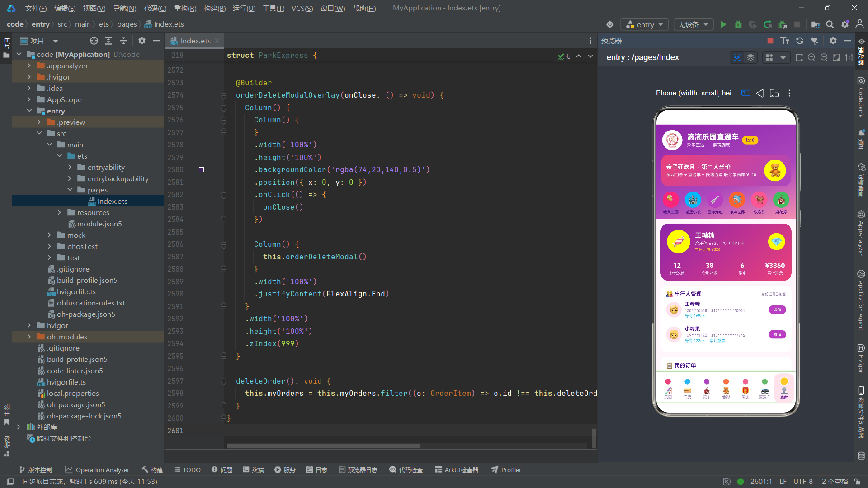This screenshot has height=488, width=868.
Task: Open previewer panel settings gear
Action: pos(833,41)
